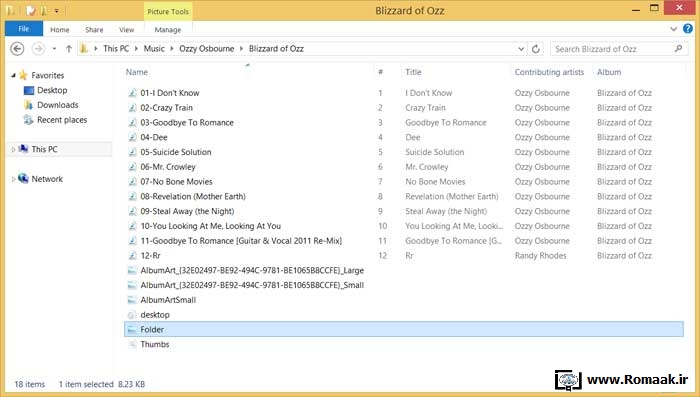Select the file name Thumbs
The width and height of the screenshot is (700, 397).
154,344
